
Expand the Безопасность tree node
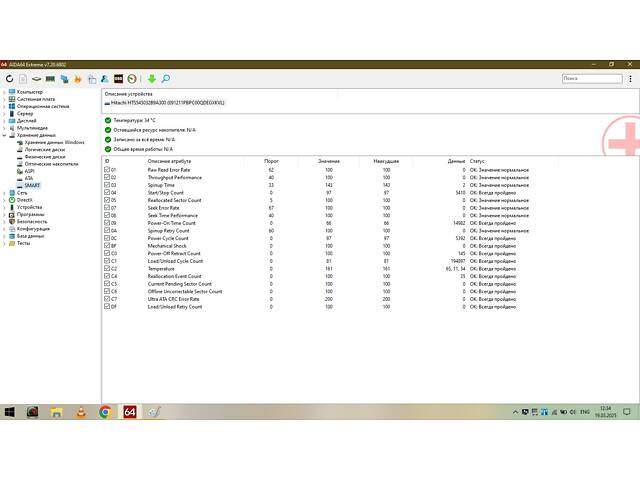[4, 222]
